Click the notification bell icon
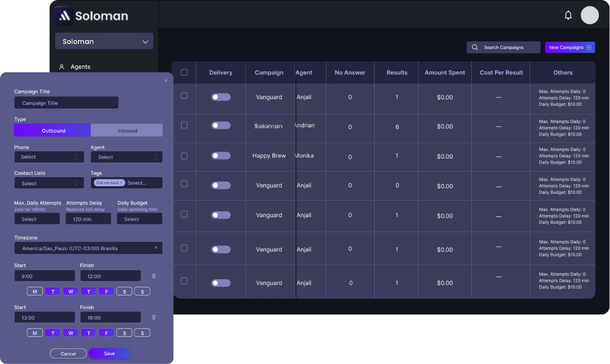 [x=568, y=15]
